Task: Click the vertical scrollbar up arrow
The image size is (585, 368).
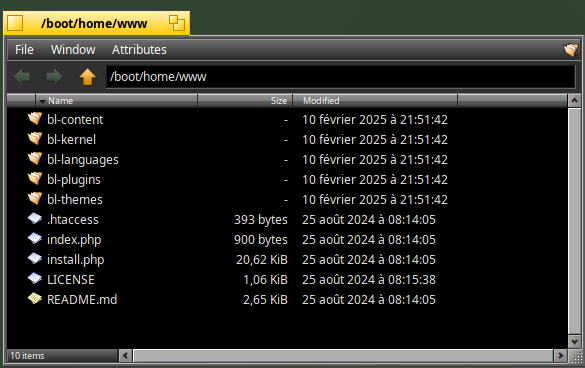Action: pos(574,100)
